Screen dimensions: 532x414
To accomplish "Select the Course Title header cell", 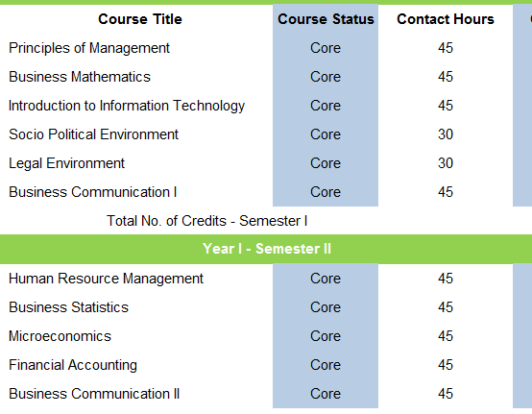I will click(140, 19).
